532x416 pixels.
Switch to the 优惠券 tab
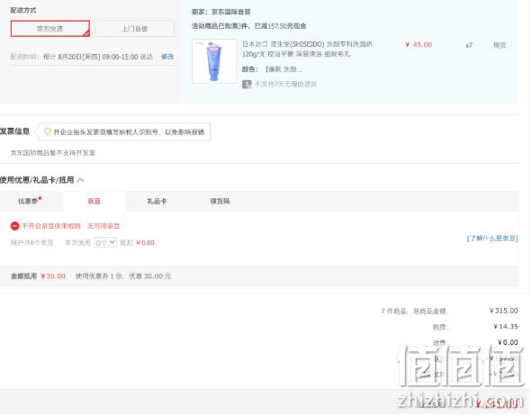pyautogui.click(x=30, y=201)
